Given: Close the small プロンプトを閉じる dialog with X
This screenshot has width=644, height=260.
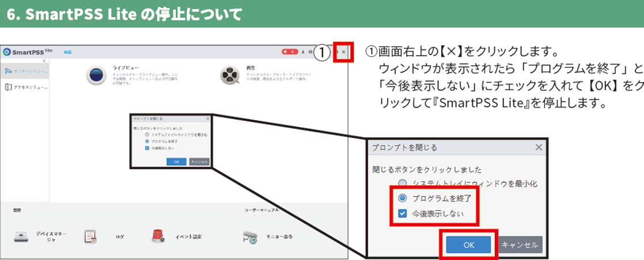Looking at the screenshot, I should click(207, 118).
